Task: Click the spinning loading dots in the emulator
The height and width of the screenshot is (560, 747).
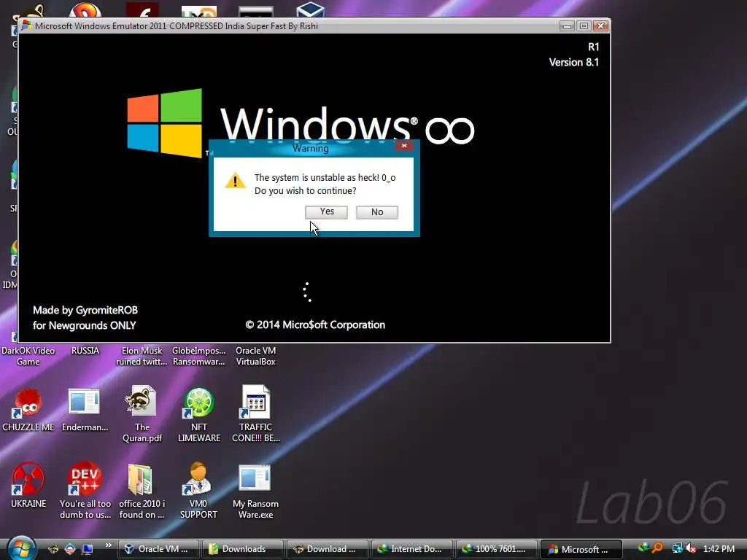Action: (307, 292)
